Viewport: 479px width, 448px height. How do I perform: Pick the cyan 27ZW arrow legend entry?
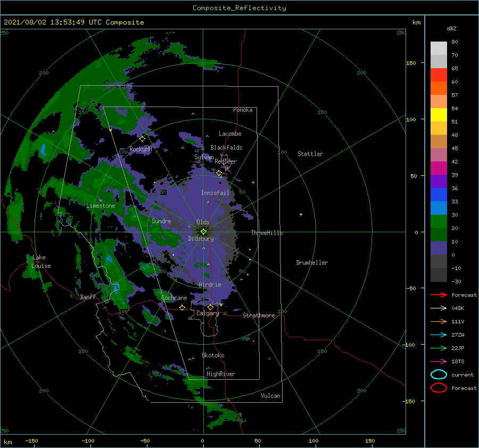439,335
